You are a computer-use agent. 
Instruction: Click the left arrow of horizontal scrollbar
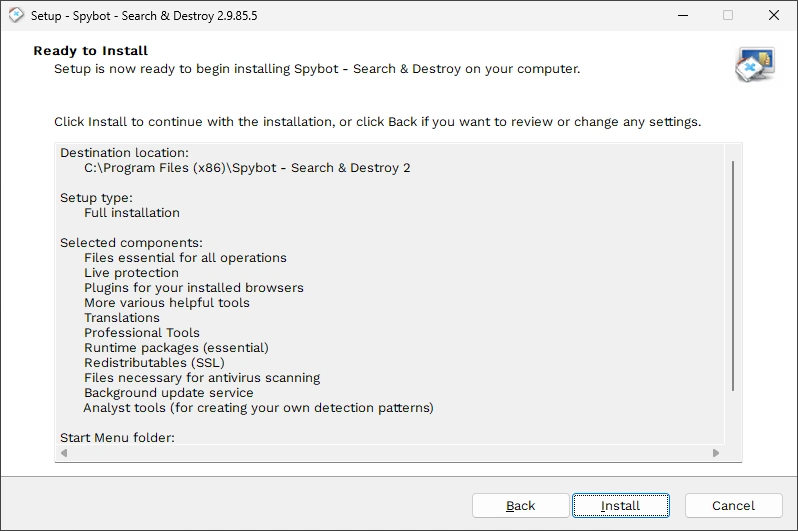pyautogui.click(x=64, y=453)
